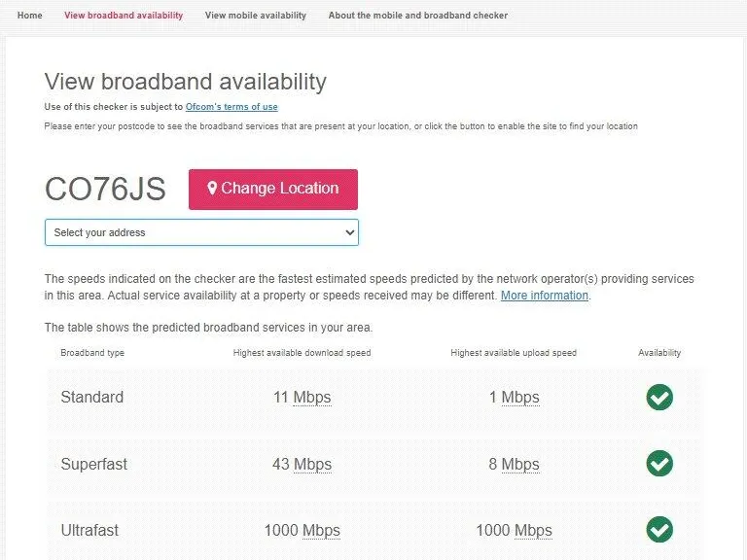Click the CO76JS postcode heading
Viewport: 747px width, 560px height.
[105, 190]
